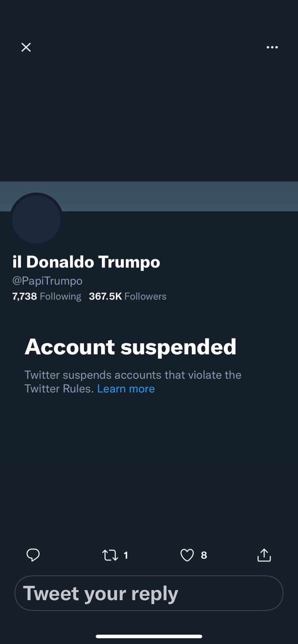The height and width of the screenshot is (644, 298).
Task: Tap the Twitter suspends accounts notice text
Action: 133,375
